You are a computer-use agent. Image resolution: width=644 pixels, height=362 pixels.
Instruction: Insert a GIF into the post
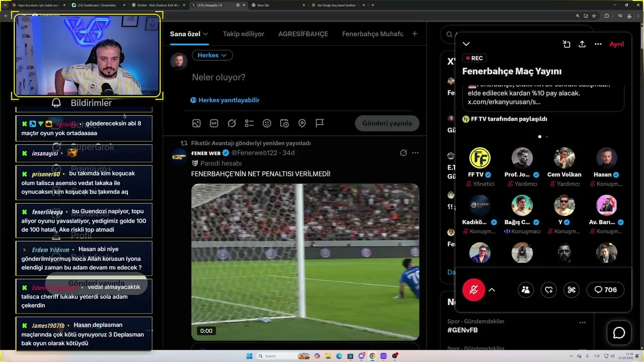214,123
